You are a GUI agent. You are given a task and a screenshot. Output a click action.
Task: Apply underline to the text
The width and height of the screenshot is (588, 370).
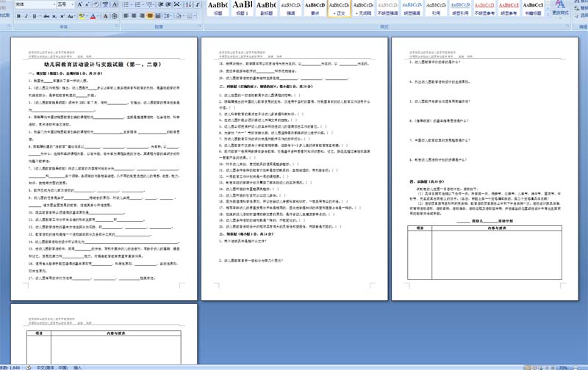(34, 16)
